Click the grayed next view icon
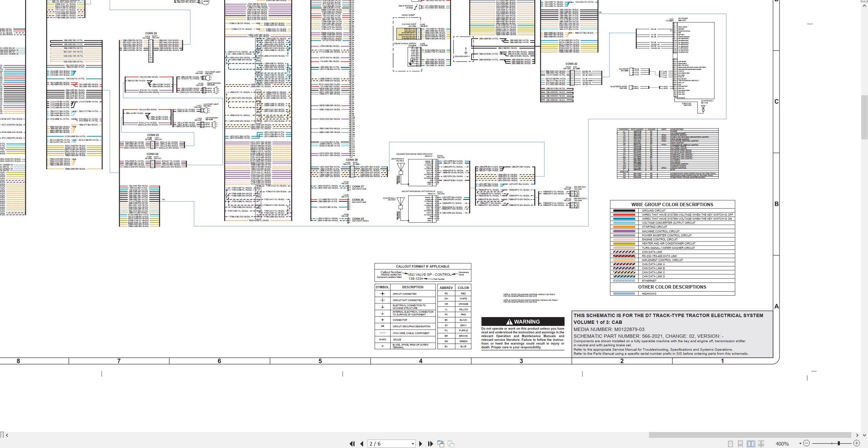This screenshot has height=448, width=868. point(451,444)
